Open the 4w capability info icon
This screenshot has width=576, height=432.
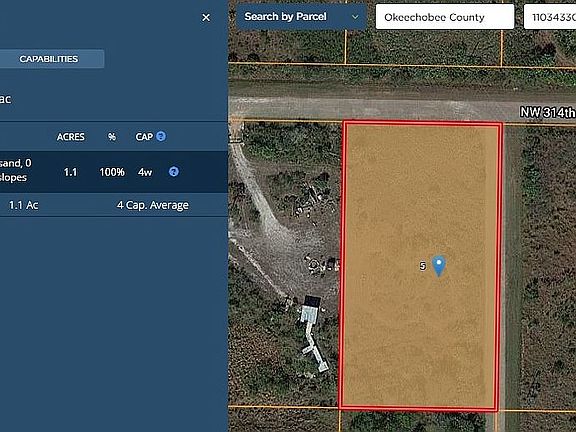(174, 172)
